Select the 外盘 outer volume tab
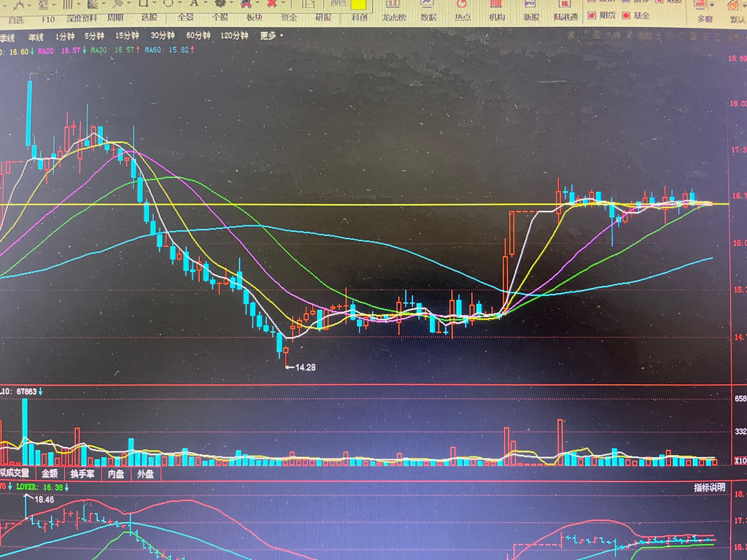The width and height of the screenshot is (747, 560). (x=145, y=474)
